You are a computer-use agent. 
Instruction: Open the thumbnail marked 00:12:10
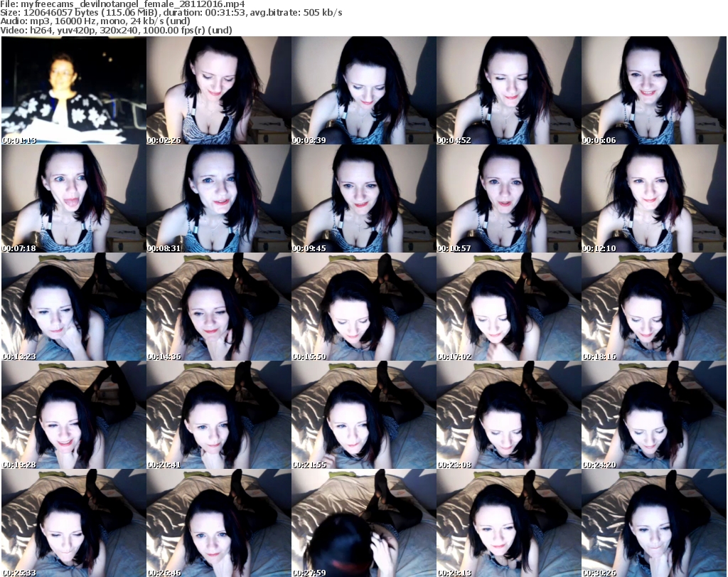click(654, 199)
